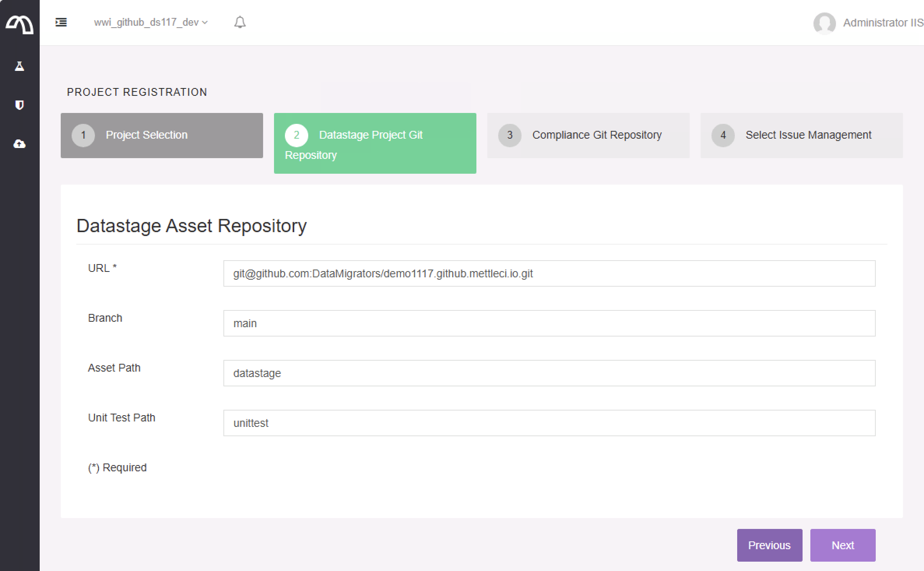
Task: Edit the Asset Path field
Action: pyautogui.click(x=549, y=373)
